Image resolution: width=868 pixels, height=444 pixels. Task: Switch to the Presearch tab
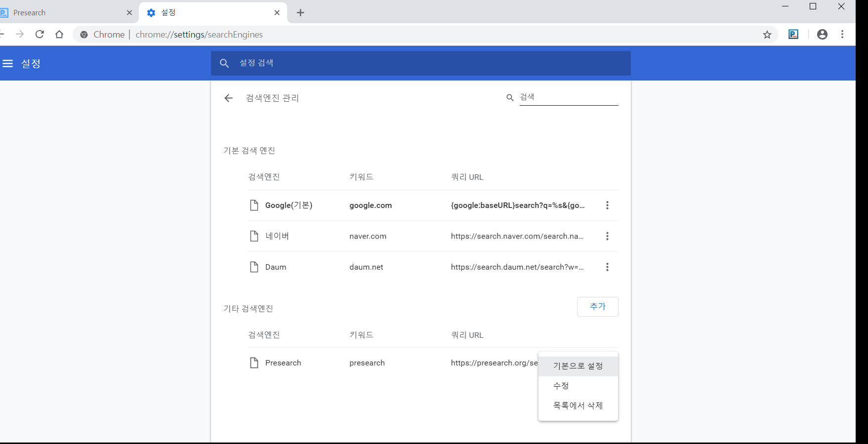coord(67,13)
